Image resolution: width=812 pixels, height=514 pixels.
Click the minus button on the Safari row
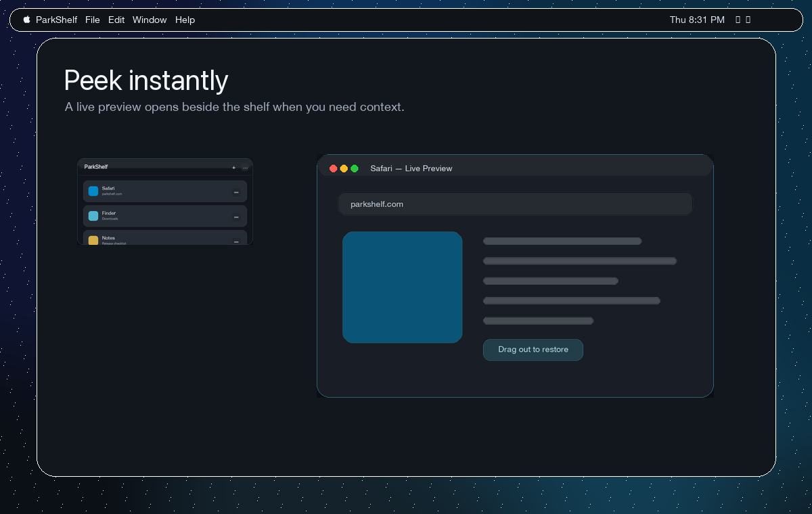[236, 192]
